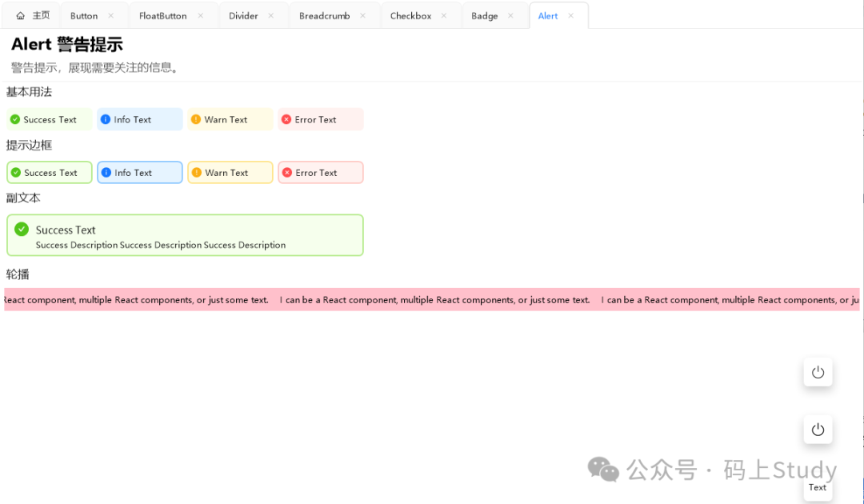This screenshot has height=504, width=864.
Task: Click the lower power float button
Action: pyautogui.click(x=818, y=430)
